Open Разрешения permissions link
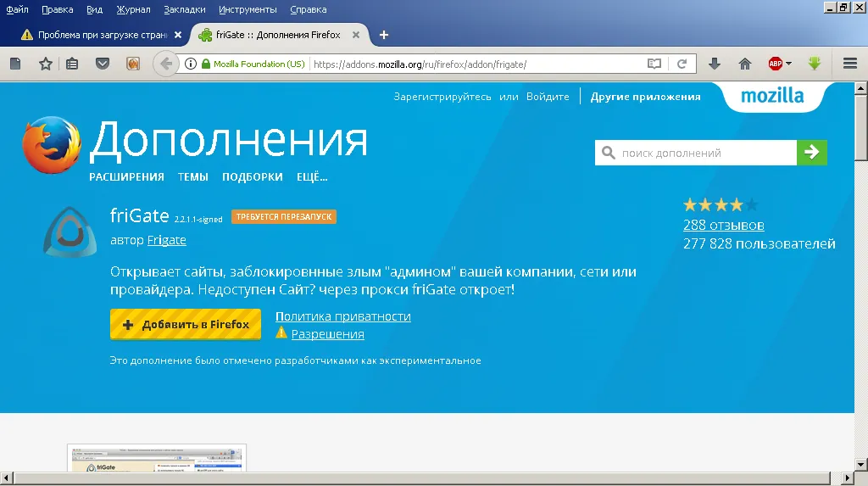This screenshot has width=868, height=486. point(328,334)
